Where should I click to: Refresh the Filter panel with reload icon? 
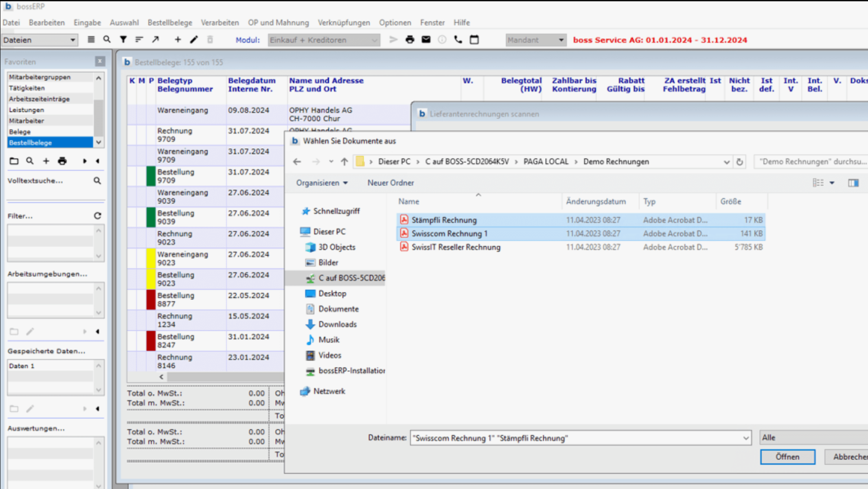pos(97,216)
